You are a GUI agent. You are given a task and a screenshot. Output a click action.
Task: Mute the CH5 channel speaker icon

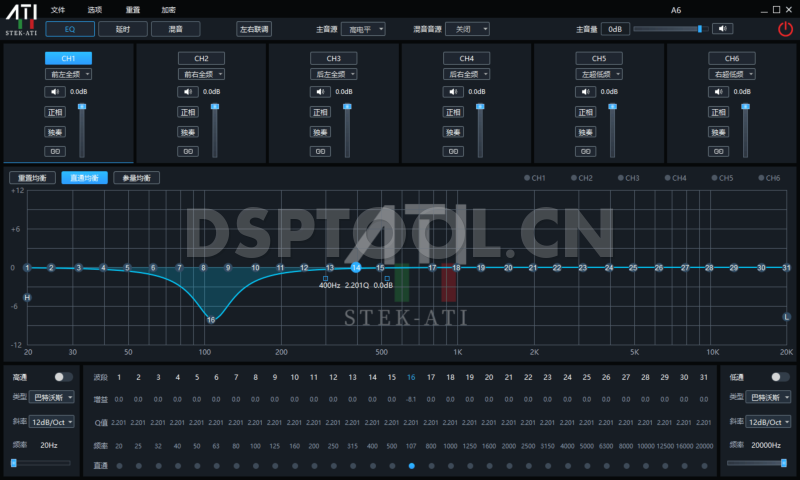tap(585, 92)
